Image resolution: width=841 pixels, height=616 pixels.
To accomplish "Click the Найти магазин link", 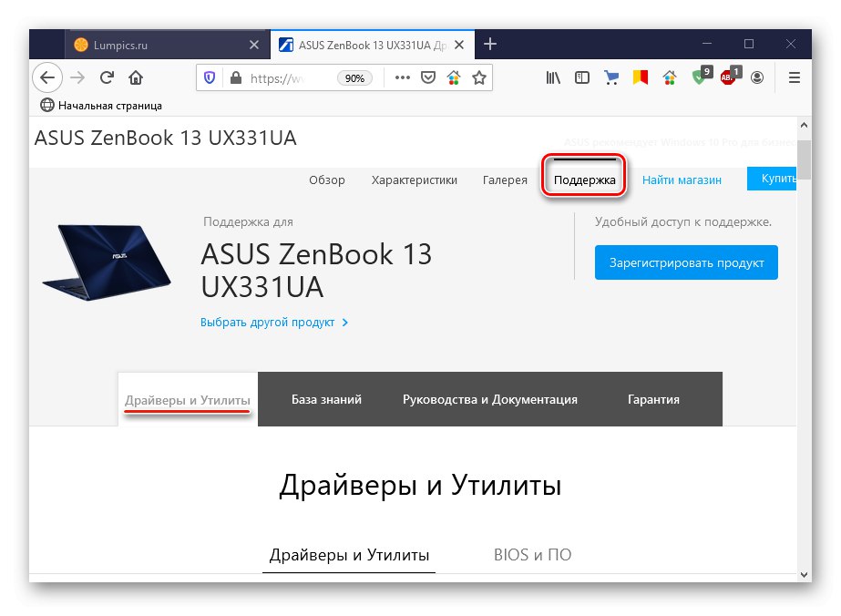I will click(682, 180).
